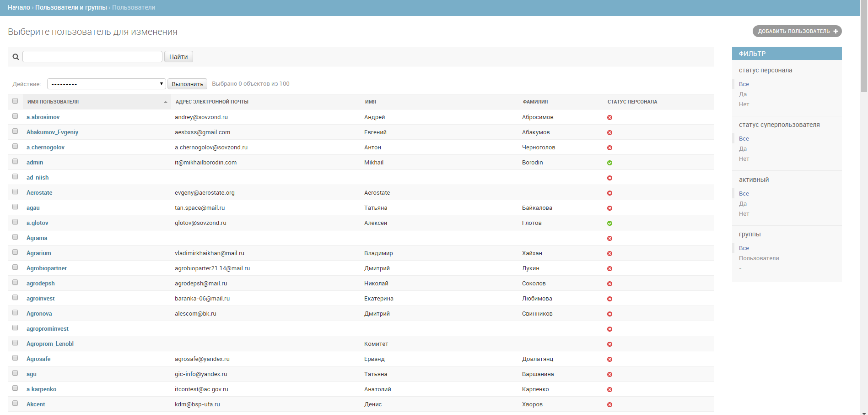Filter staff status by Да
This screenshot has height=415, width=868.
click(743, 94)
